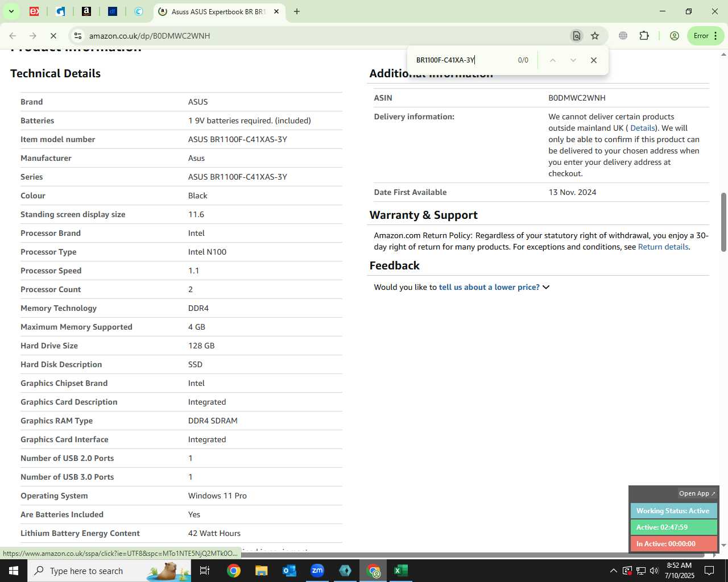Screen dimensions: 728x582
Task: Click the globe icon in toolbar
Action: click(623, 36)
